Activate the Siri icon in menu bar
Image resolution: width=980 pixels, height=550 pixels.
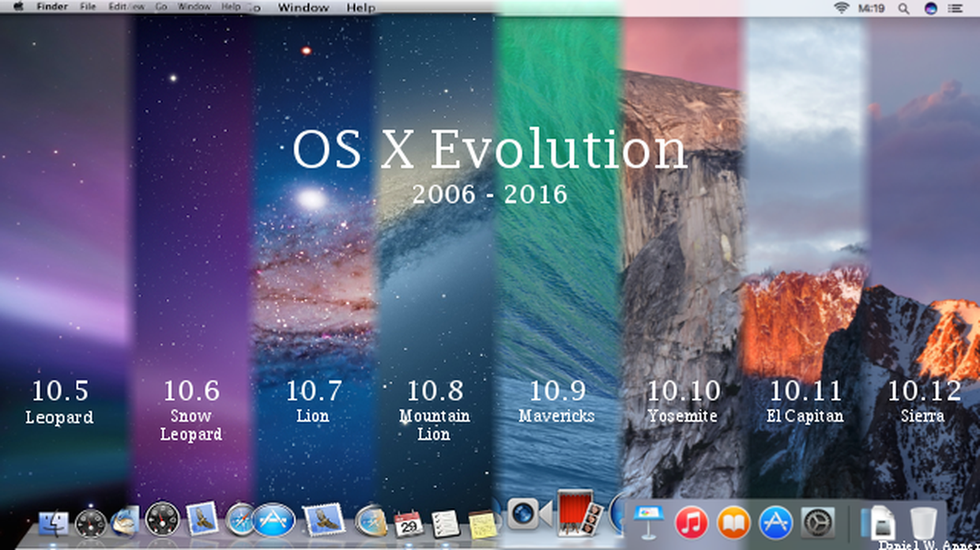[931, 8]
